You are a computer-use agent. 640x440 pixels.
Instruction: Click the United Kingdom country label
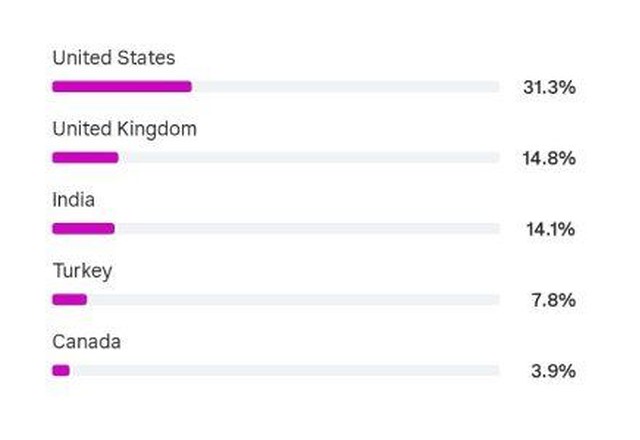pyautogui.click(x=124, y=129)
